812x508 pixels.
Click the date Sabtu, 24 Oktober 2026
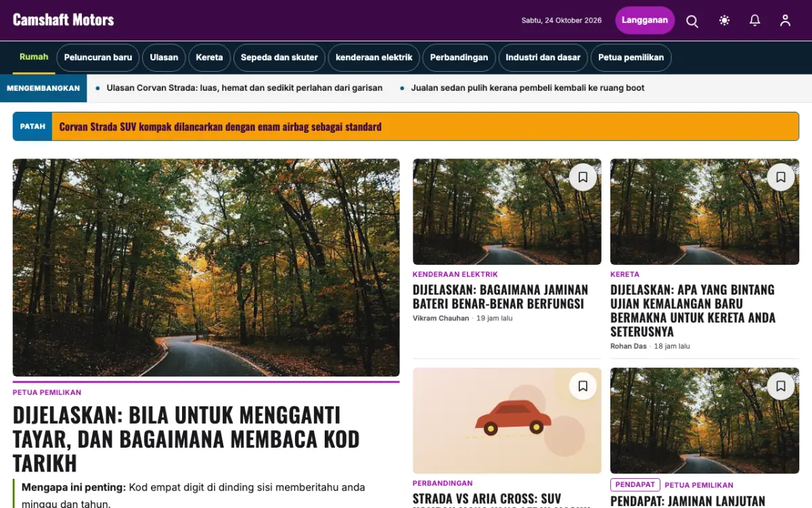coord(562,20)
